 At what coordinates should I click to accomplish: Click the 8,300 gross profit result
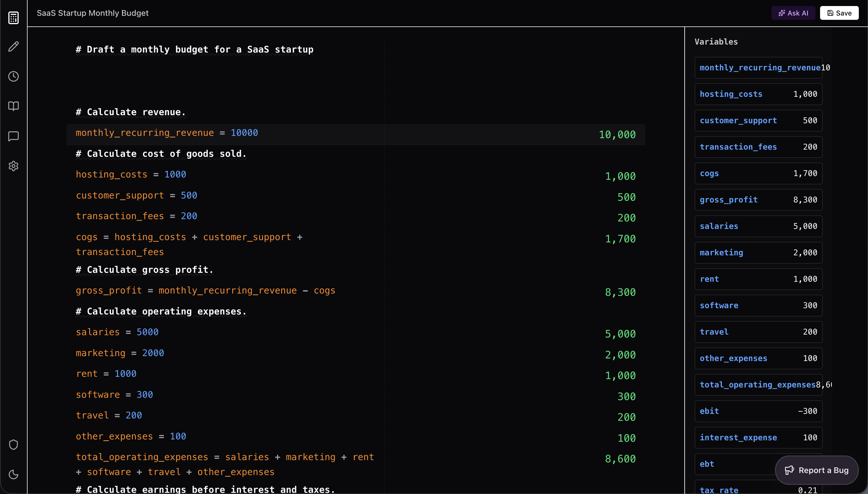click(620, 292)
